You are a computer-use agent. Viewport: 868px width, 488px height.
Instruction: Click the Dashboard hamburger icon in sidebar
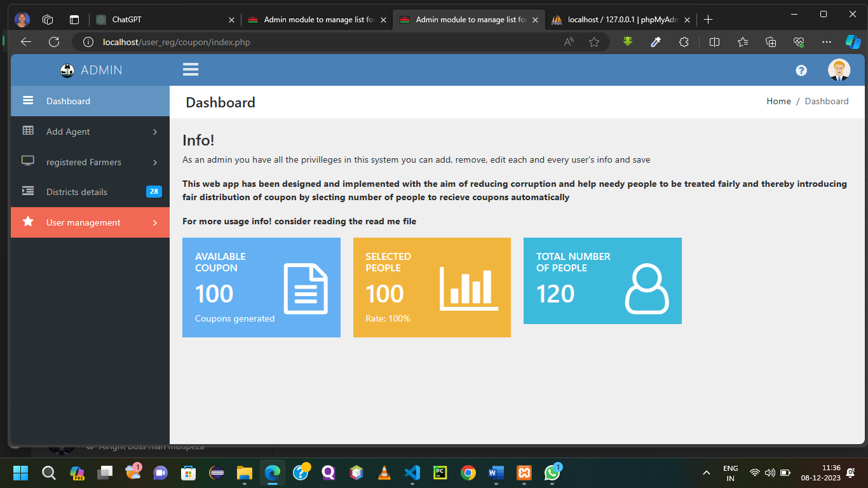[28, 100]
